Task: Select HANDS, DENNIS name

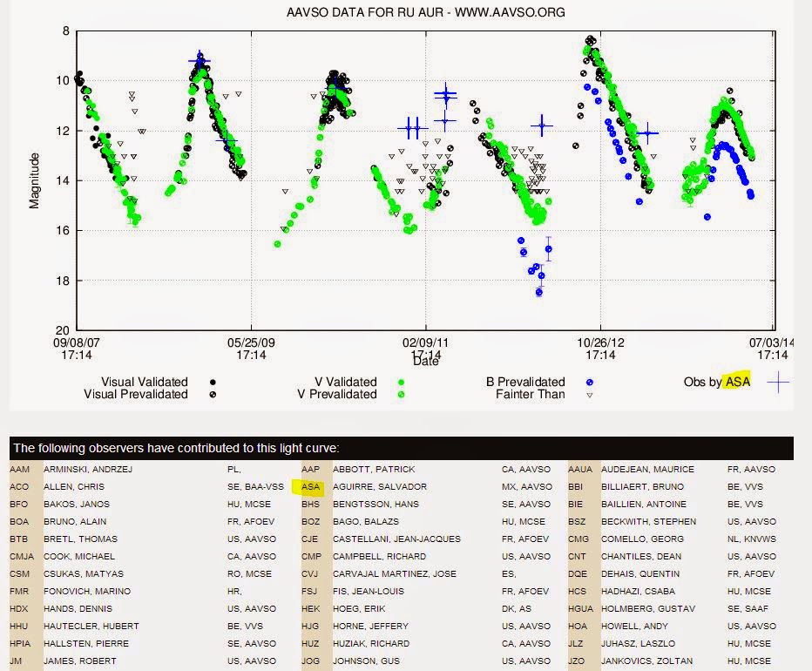Action: [78, 609]
